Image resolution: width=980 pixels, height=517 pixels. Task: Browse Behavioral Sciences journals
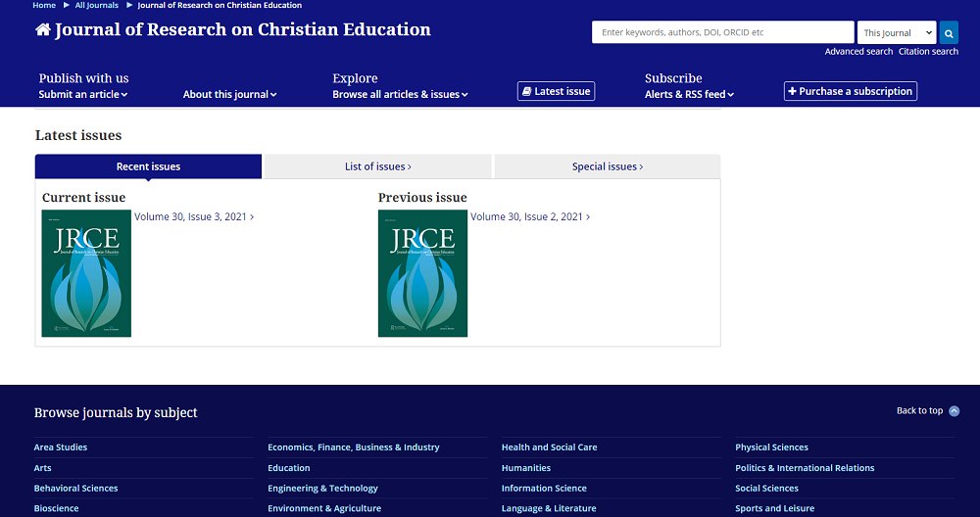point(75,489)
